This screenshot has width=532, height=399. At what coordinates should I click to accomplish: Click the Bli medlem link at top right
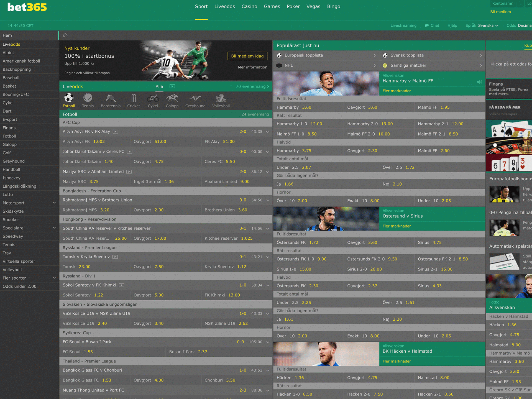[x=500, y=12]
